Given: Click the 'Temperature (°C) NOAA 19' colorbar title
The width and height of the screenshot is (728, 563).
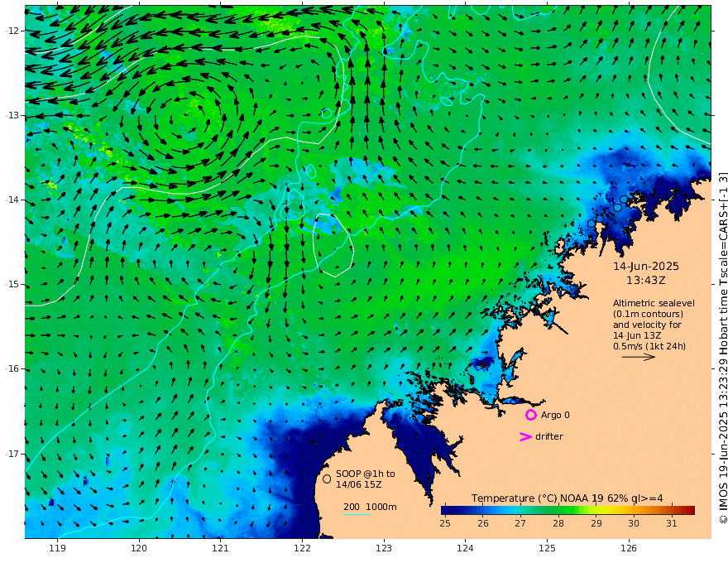Looking at the screenshot, I should [538, 498].
